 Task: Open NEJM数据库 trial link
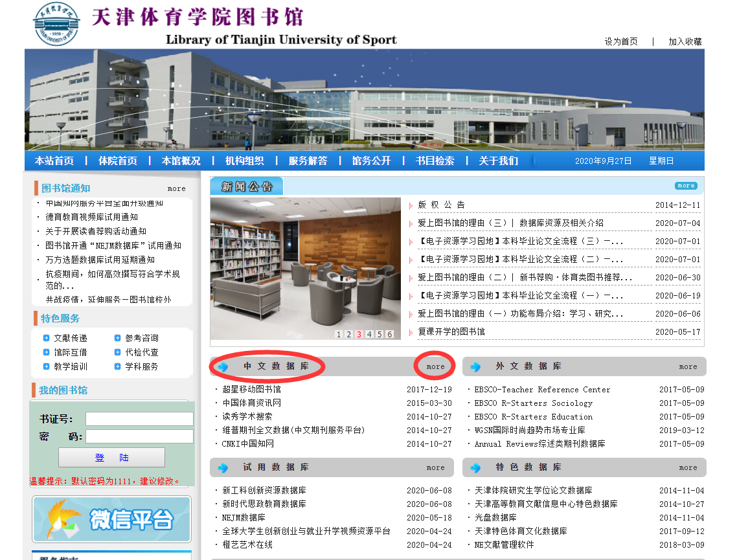(x=244, y=517)
